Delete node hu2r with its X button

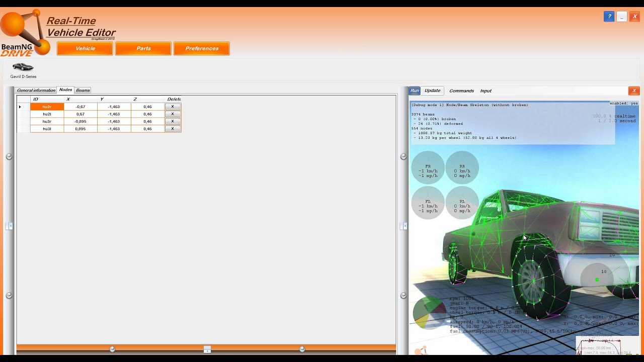coord(173,107)
